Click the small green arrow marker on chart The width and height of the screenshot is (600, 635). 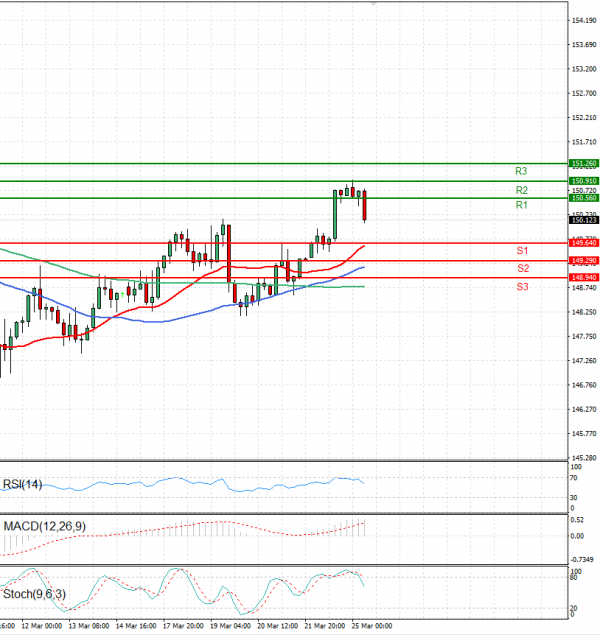click(123, 294)
